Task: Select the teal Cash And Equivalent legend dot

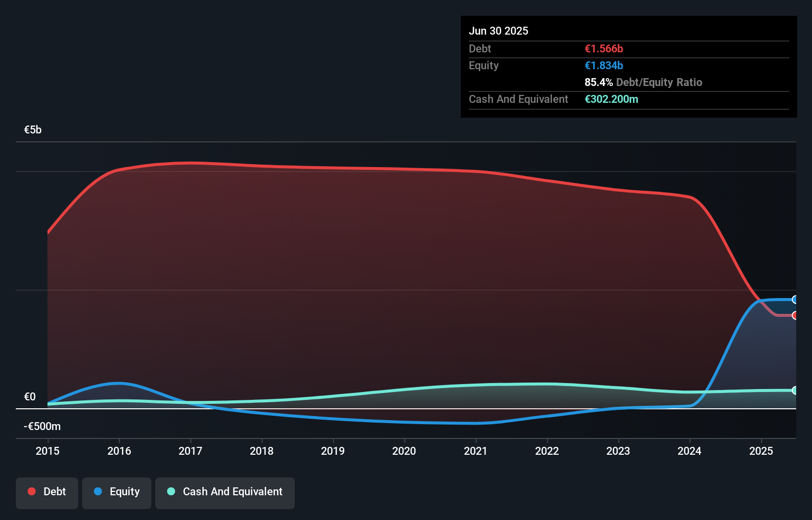Action: 171,491
